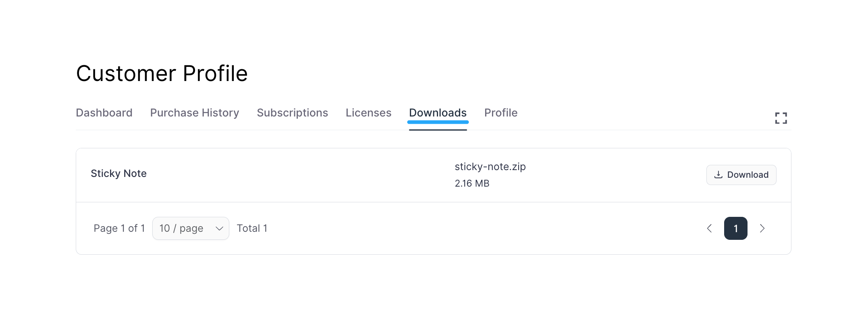Click the previous page arrow
Image resolution: width=868 pixels, height=316 pixels.
point(709,228)
